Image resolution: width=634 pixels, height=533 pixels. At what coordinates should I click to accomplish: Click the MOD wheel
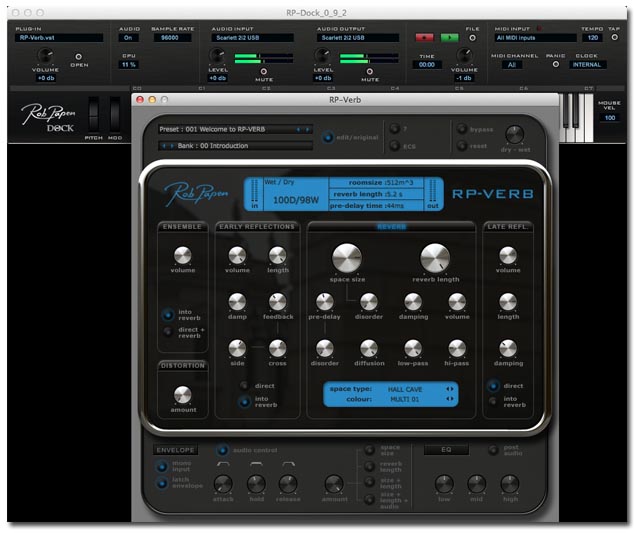(115, 114)
